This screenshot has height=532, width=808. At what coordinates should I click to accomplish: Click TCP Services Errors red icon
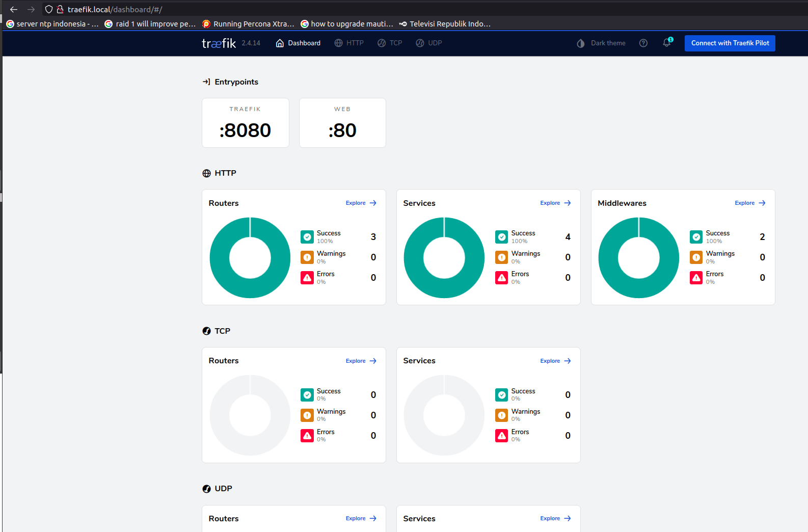coord(502,436)
